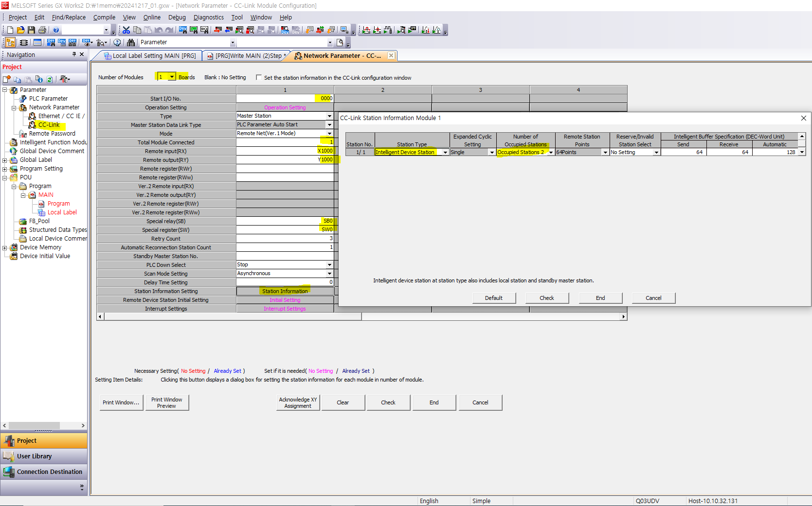Enable 'Set the station information' checkbox
The image size is (812, 506).
click(x=259, y=77)
